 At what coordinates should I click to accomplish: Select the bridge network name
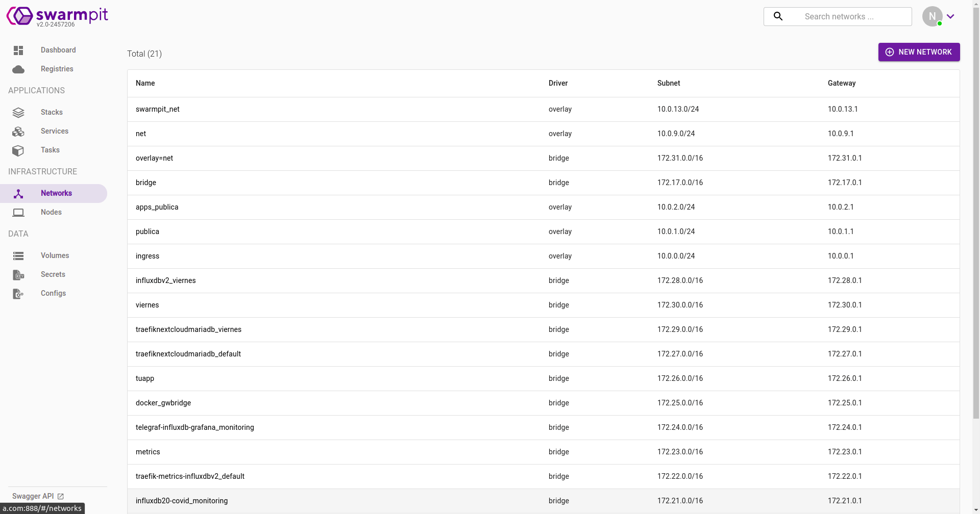pyautogui.click(x=146, y=183)
